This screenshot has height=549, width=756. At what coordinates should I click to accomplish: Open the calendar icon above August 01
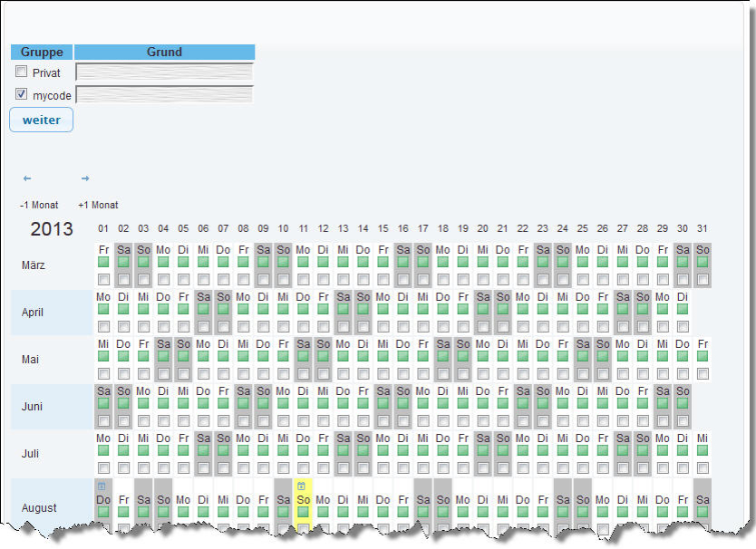(x=102, y=486)
